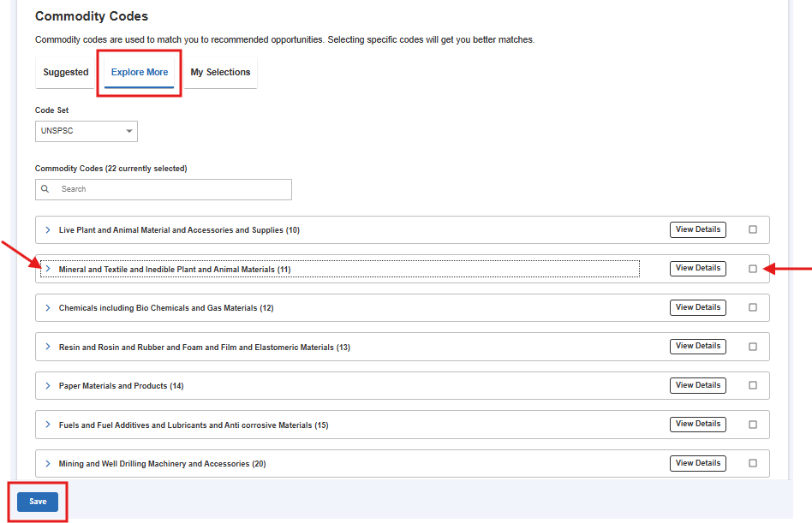This screenshot has width=812, height=523.
Task: Save the commodity code selections
Action: point(38,502)
